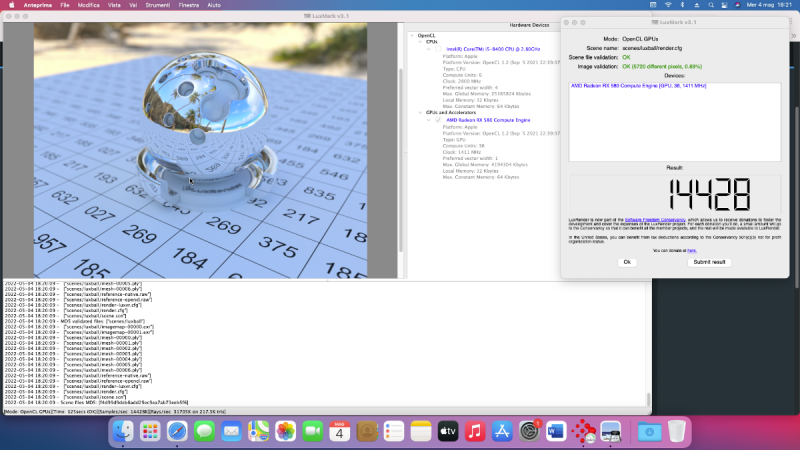Image resolution: width=800 pixels, height=450 pixels.
Task: Open Messages app in dock
Action: pos(204,432)
